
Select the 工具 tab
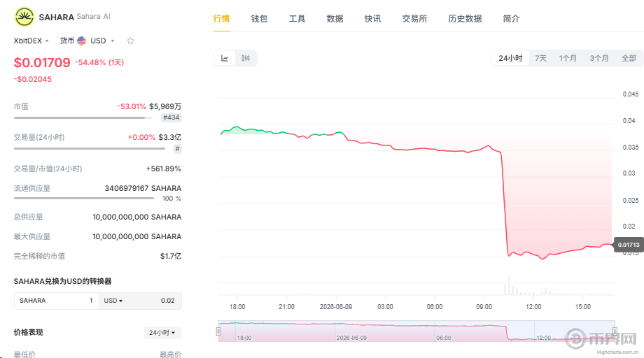297,18
